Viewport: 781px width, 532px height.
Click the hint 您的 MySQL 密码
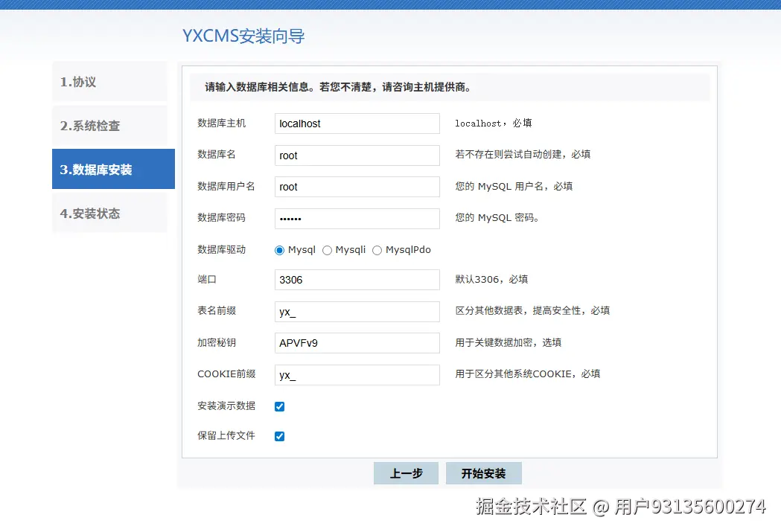pyautogui.click(x=497, y=217)
